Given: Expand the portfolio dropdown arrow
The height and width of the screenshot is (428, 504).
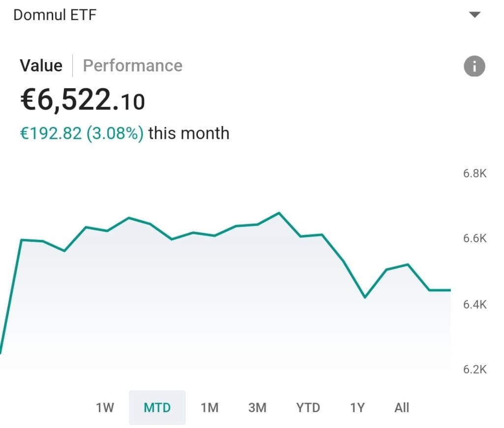Looking at the screenshot, I should 474,15.
